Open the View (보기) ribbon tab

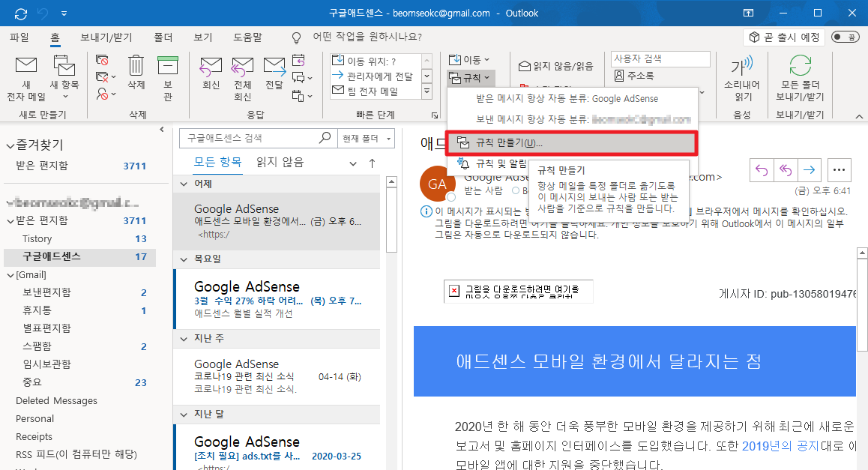tap(203, 37)
